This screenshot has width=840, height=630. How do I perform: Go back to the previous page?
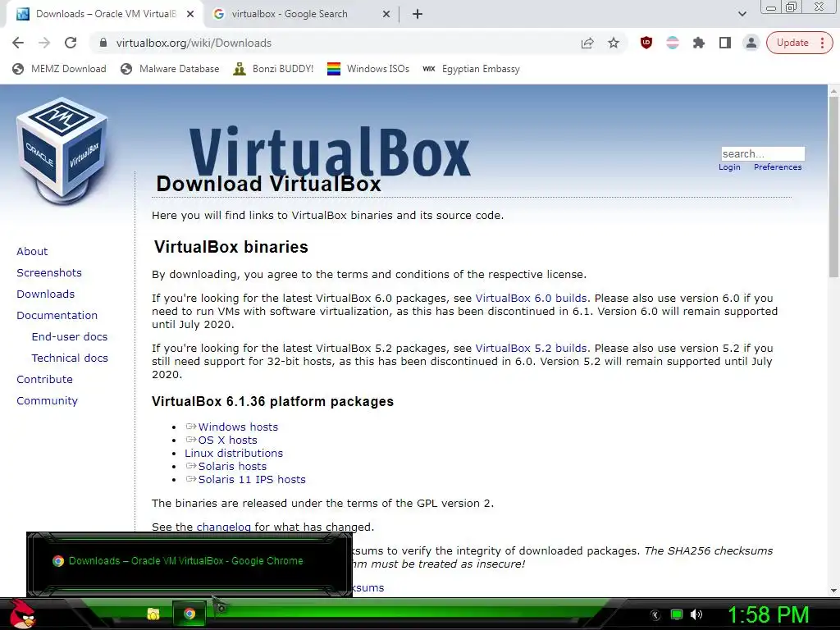coord(18,43)
